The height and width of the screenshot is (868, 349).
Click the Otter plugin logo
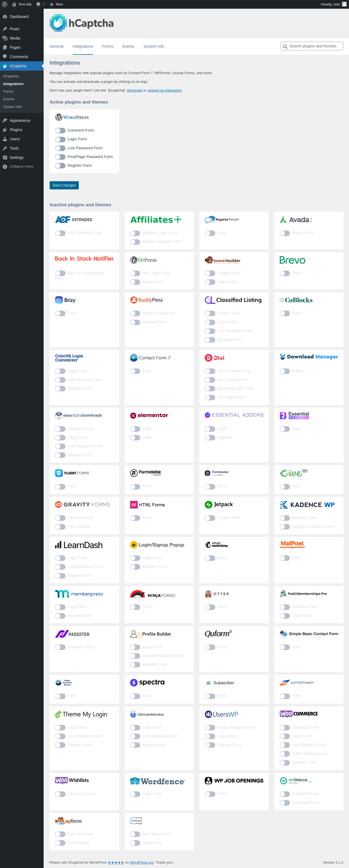217,594
